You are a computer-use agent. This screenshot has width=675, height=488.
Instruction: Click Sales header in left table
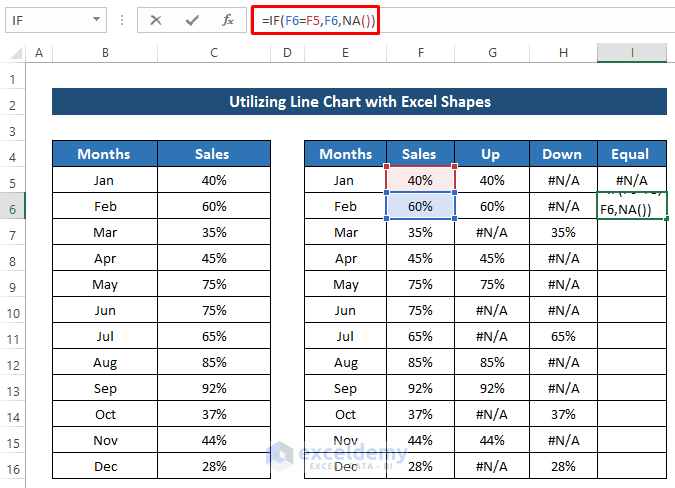pos(213,154)
